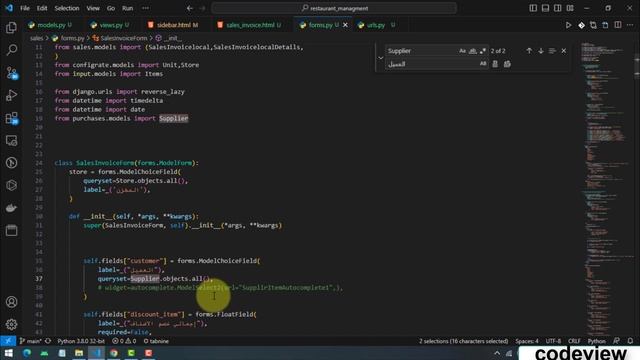Open the editor More Actions ellipsis
640x360 pixels.
pyautogui.click(x=630, y=25)
